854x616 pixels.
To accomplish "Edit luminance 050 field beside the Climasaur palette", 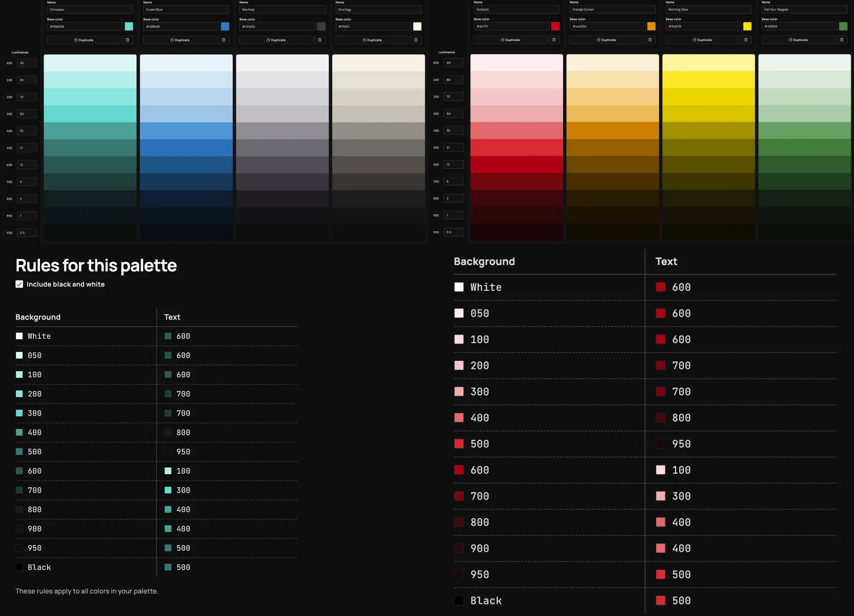I will click(x=27, y=63).
